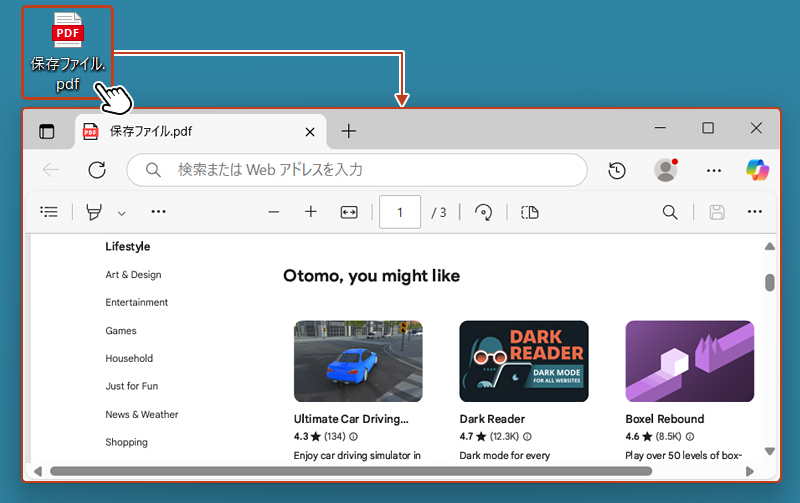Select News & Weather category

(142, 415)
